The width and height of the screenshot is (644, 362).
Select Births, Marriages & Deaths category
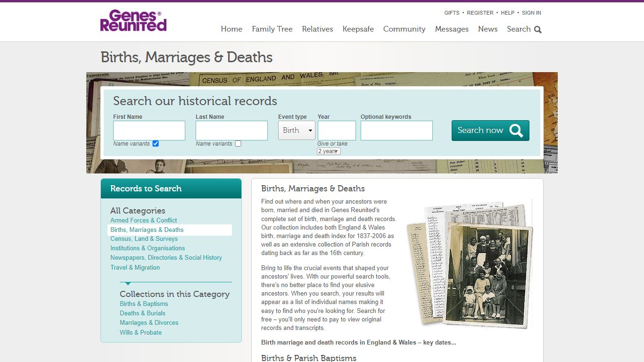147,230
